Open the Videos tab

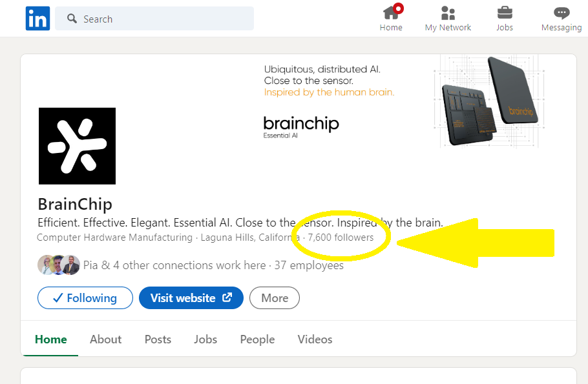tap(315, 339)
